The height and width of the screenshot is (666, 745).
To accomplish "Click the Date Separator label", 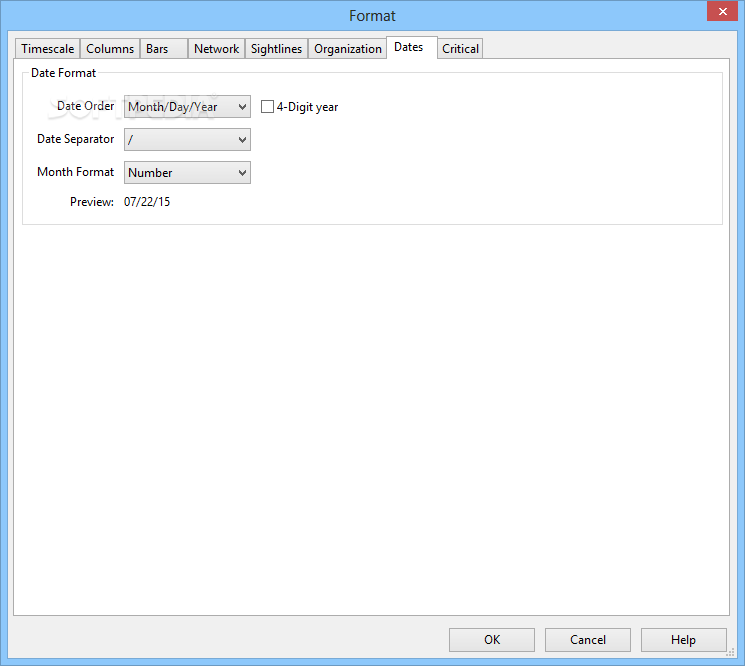I will [76, 139].
